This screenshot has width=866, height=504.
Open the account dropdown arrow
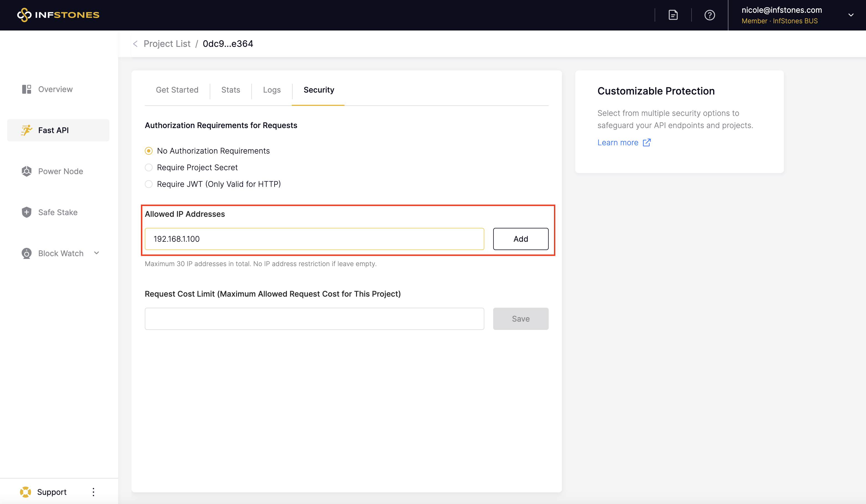pyautogui.click(x=850, y=15)
